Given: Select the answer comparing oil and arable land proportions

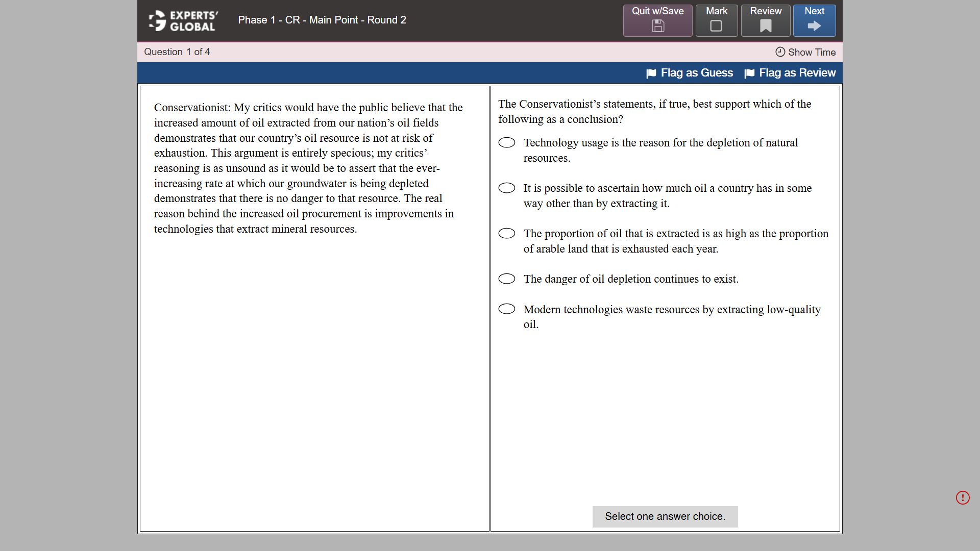Looking at the screenshot, I should (507, 233).
